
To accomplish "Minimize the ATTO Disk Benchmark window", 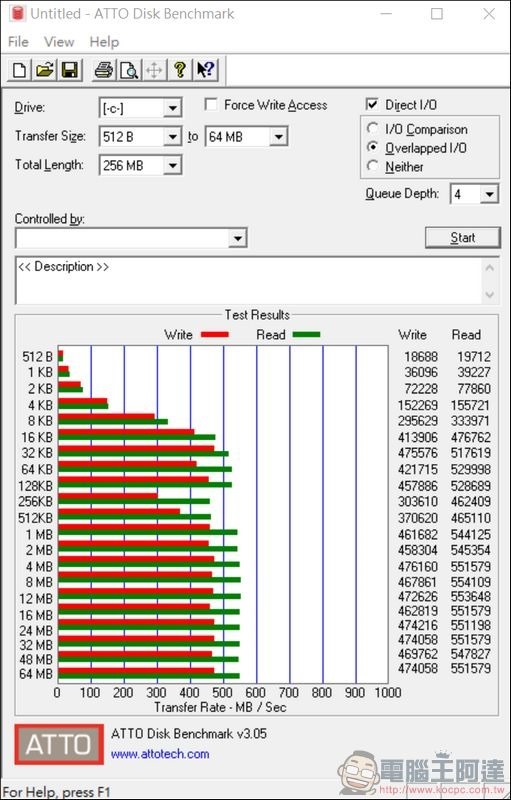I will (386, 14).
